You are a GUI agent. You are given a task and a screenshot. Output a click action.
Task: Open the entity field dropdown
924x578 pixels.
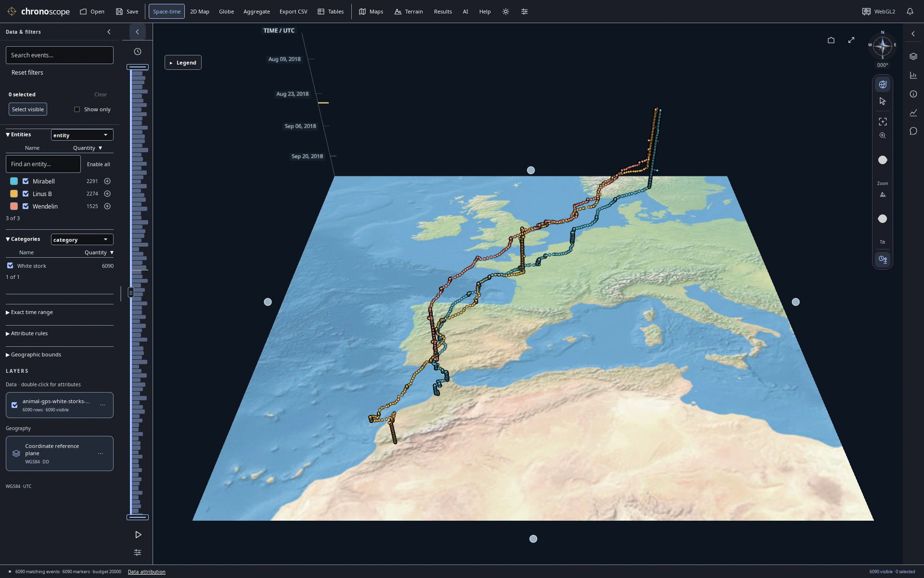click(82, 135)
